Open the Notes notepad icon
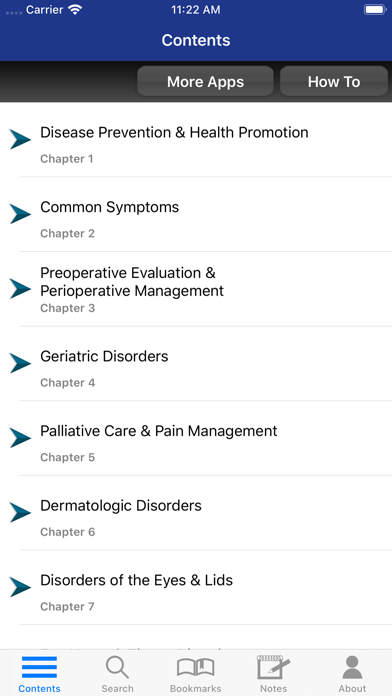The height and width of the screenshot is (696, 392). (273, 667)
